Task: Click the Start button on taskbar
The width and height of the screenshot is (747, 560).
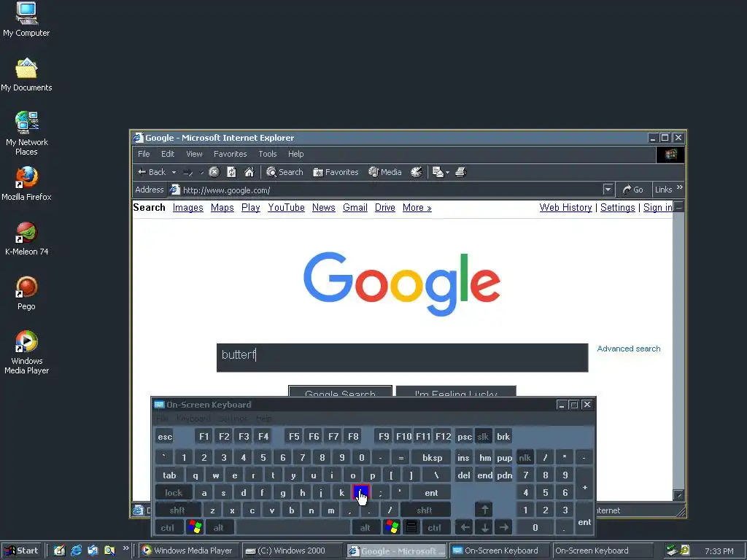Action: [22, 551]
